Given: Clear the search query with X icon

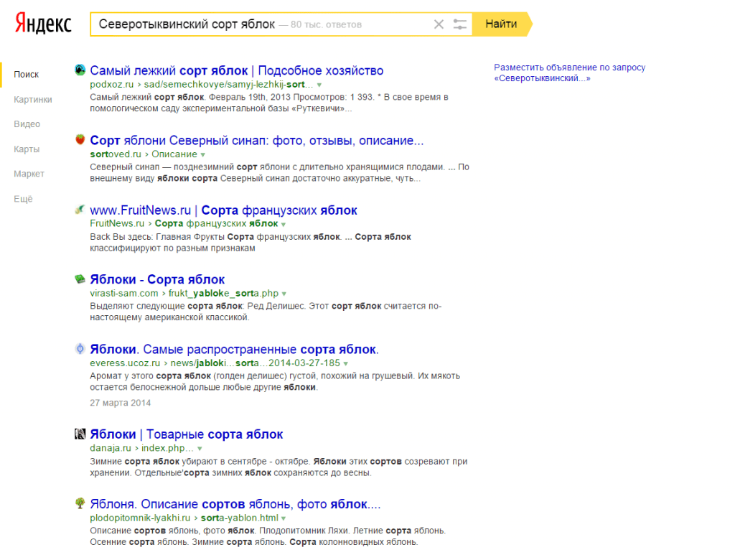Looking at the screenshot, I should click(x=439, y=24).
